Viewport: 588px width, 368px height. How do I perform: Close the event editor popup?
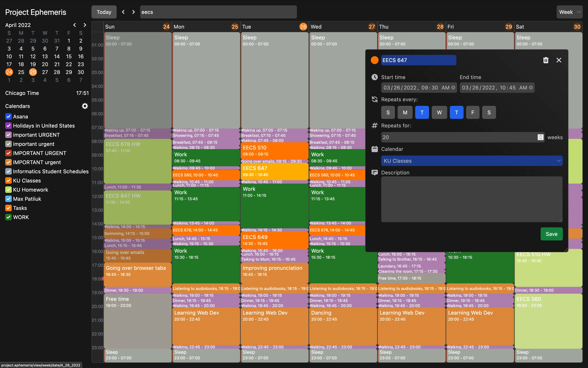559,60
